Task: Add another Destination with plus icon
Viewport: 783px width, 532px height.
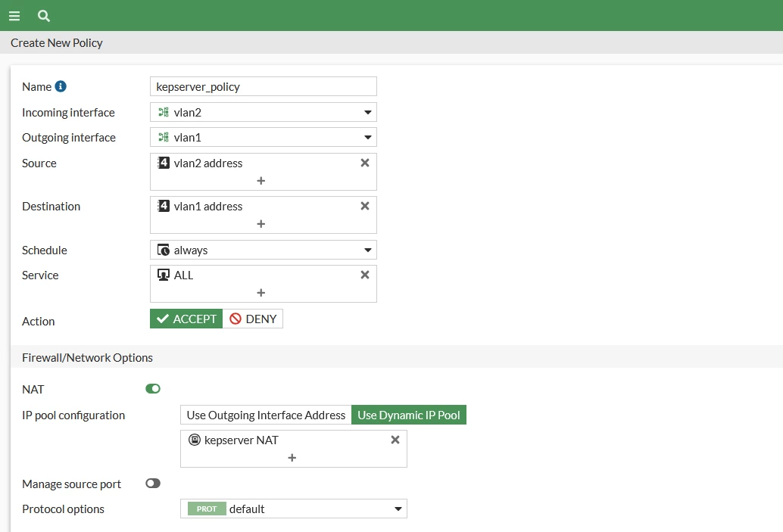Action: point(260,224)
